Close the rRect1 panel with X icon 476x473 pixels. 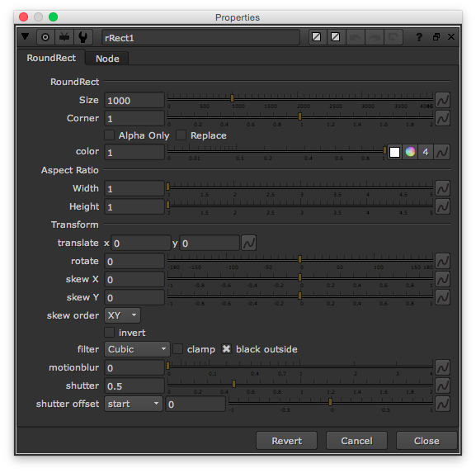point(451,37)
